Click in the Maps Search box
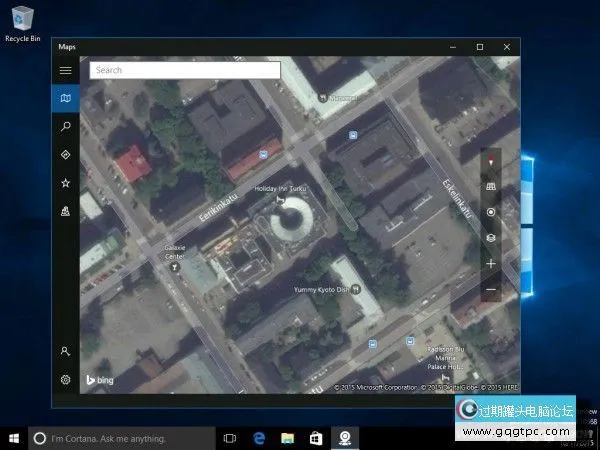Screen dimensions: 600x450 pyautogui.click(x=185, y=70)
